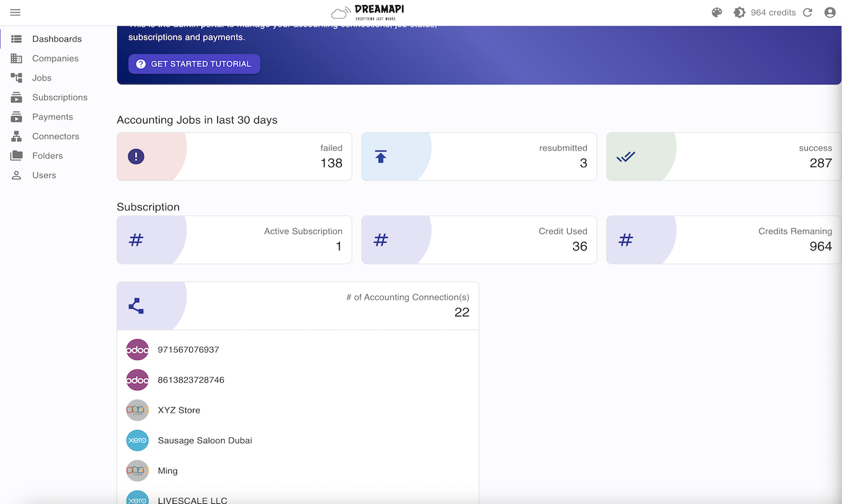Viewport: 842px width, 504px height.
Task: Open the Companies page
Action: click(x=55, y=59)
